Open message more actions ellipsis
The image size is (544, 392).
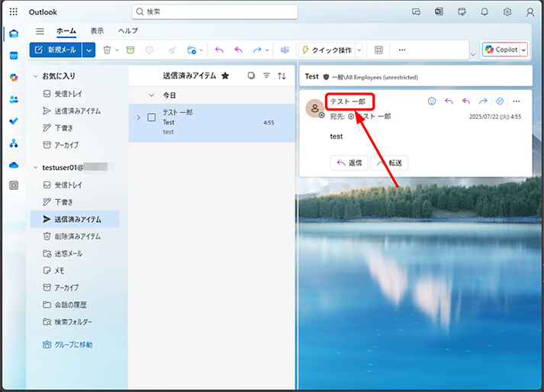(x=517, y=101)
